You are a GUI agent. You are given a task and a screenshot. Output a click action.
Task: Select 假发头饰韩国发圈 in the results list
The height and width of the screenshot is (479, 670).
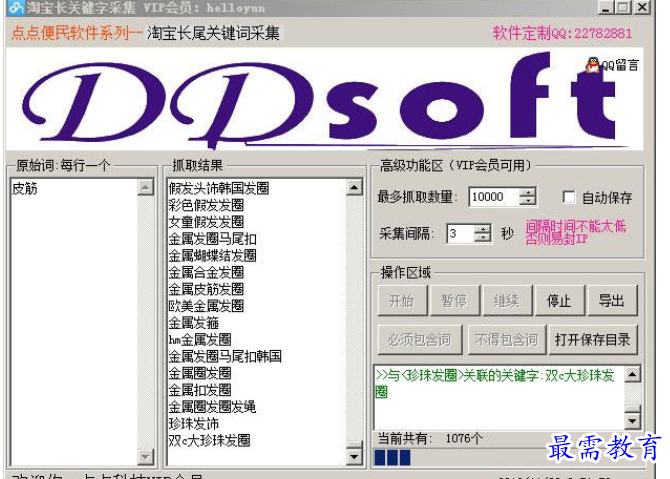(219, 188)
